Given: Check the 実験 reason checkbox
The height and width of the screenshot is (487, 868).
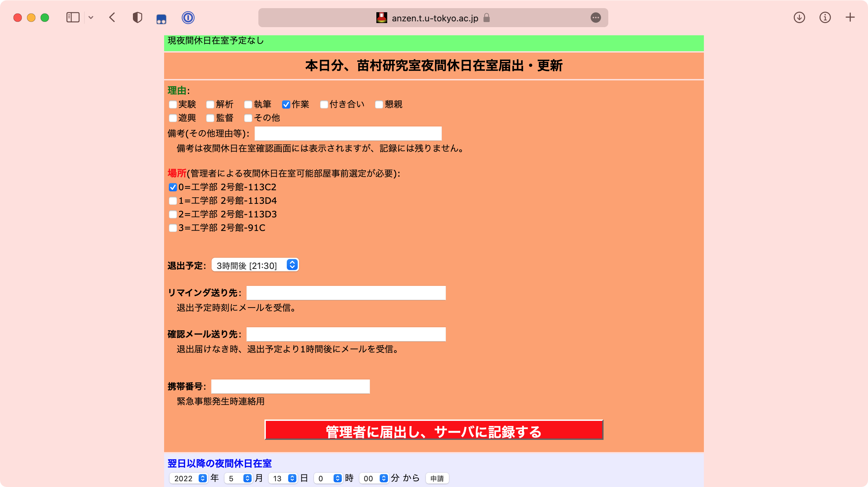Looking at the screenshot, I should 173,104.
